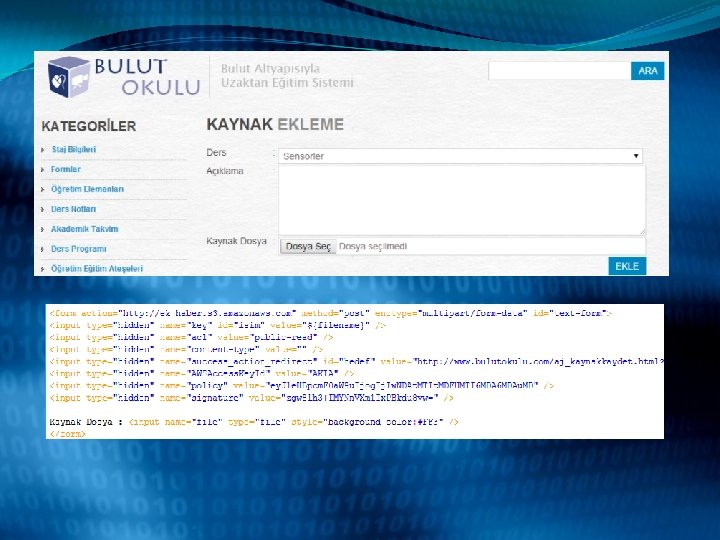
Task: Open the Akademik Takvim category
Action: pyautogui.click(x=84, y=229)
